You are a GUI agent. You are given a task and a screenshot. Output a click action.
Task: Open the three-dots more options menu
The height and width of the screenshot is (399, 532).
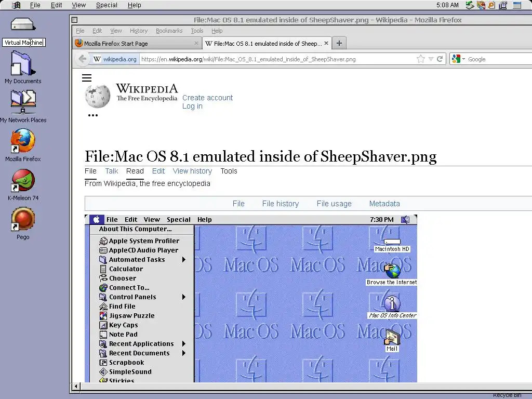[x=92, y=115]
